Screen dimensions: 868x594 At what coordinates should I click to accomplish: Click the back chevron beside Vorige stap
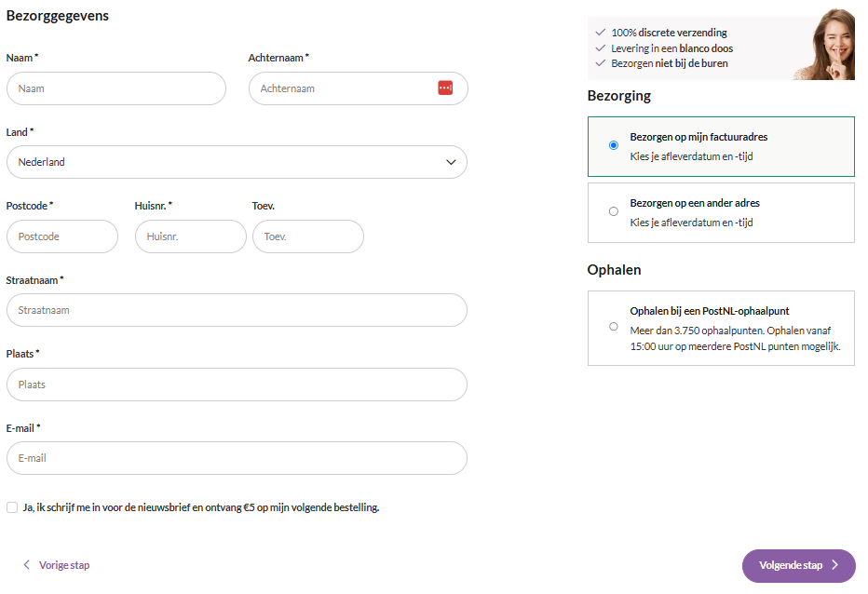(27, 564)
